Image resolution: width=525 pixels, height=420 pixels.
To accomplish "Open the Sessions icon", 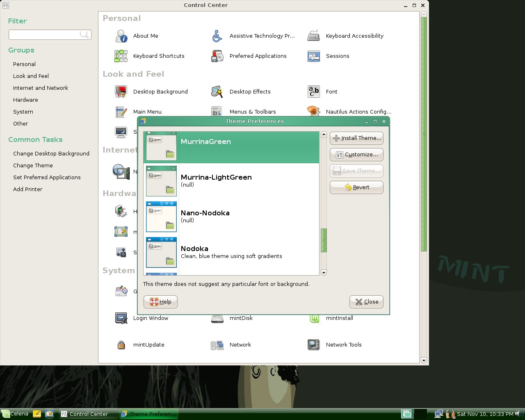I will (x=314, y=56).
